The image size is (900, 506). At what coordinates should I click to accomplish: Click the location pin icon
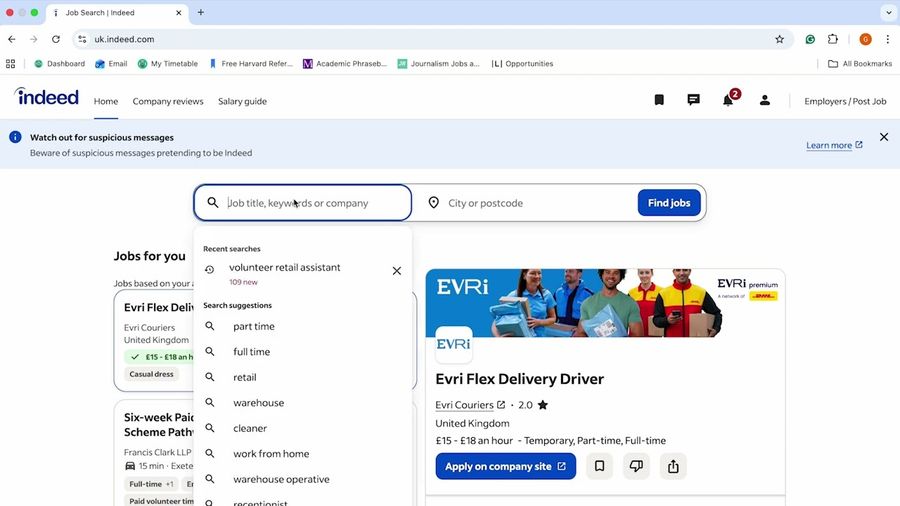434,203
